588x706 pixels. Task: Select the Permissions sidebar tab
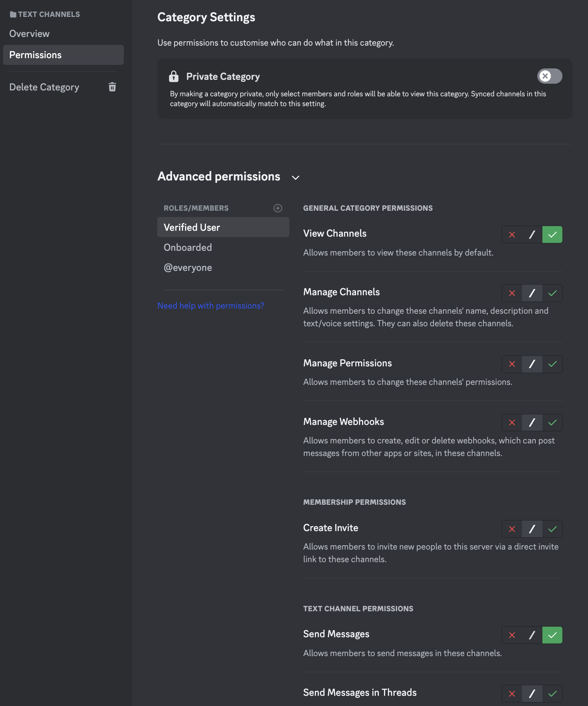tap(35, 55)
